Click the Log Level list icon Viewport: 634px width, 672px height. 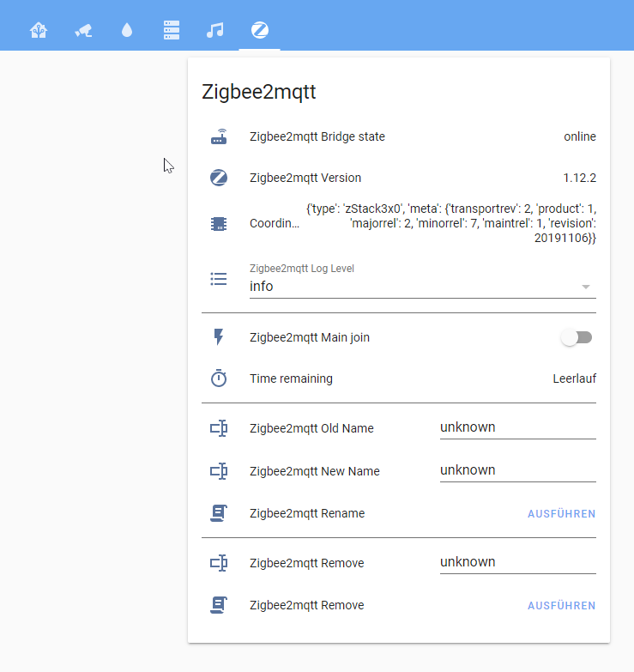(x=219, y=279)
